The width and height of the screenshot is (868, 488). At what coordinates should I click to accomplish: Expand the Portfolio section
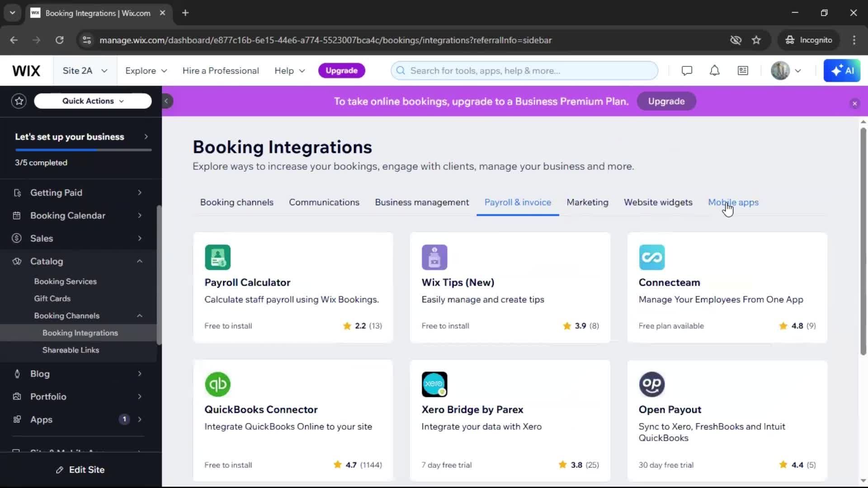point(140,396)
